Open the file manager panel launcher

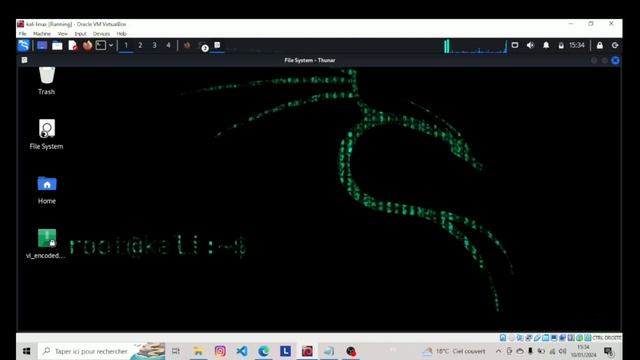(57, 45)
